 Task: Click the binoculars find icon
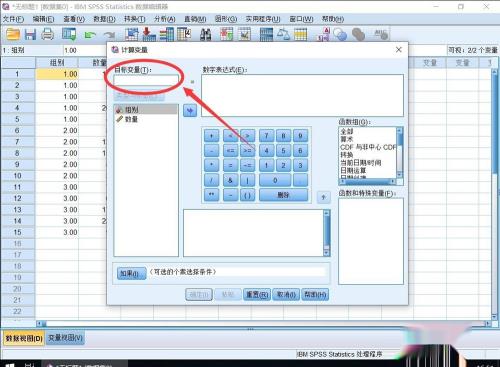click(x=206, y=34)
